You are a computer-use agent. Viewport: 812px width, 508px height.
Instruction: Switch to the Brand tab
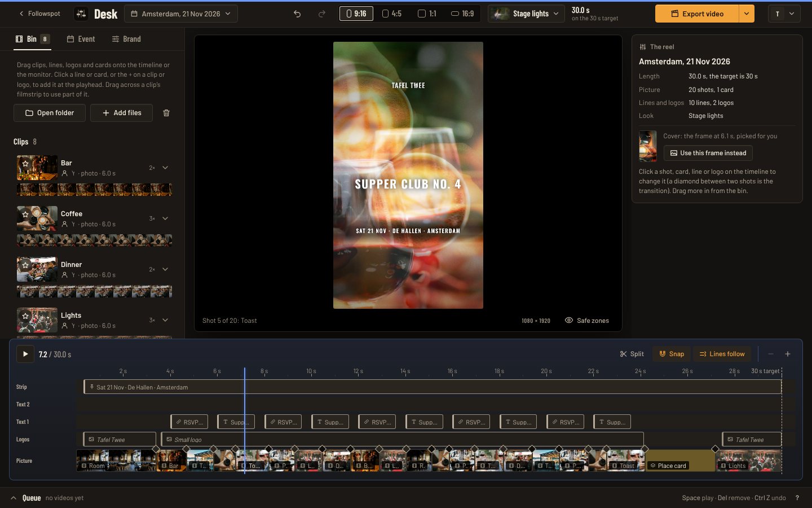(x=126, y=39)
